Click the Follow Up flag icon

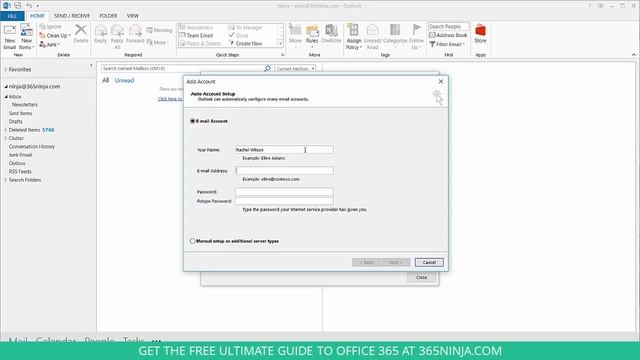click(x=416, y=30)
